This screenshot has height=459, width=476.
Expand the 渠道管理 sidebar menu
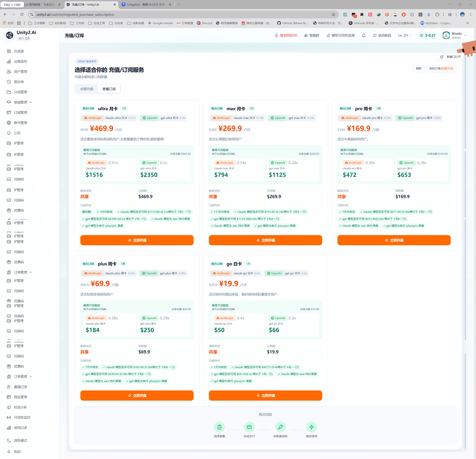(20, 102)
